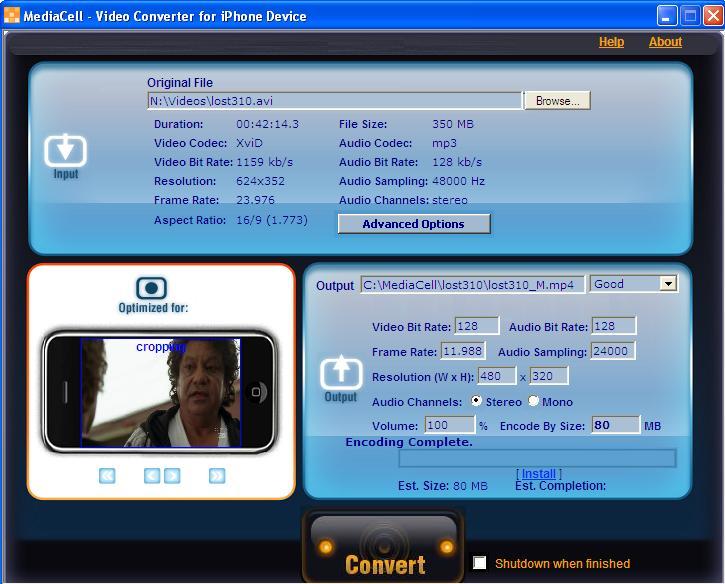Open the About link
The height and width of the screenshot is (584, 725).
tap(665, 42)
